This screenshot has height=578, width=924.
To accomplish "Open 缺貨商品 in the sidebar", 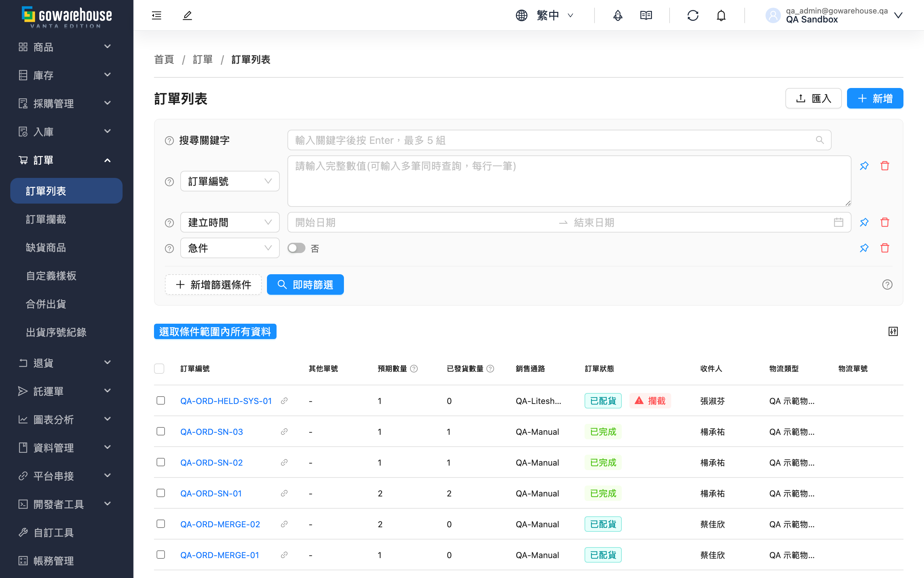I will tap(66, 247).
